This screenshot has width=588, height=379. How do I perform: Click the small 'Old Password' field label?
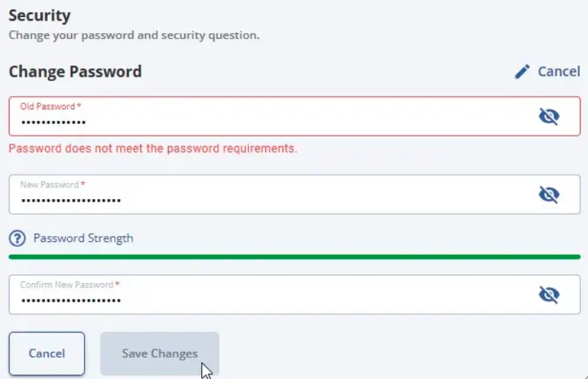48,106
